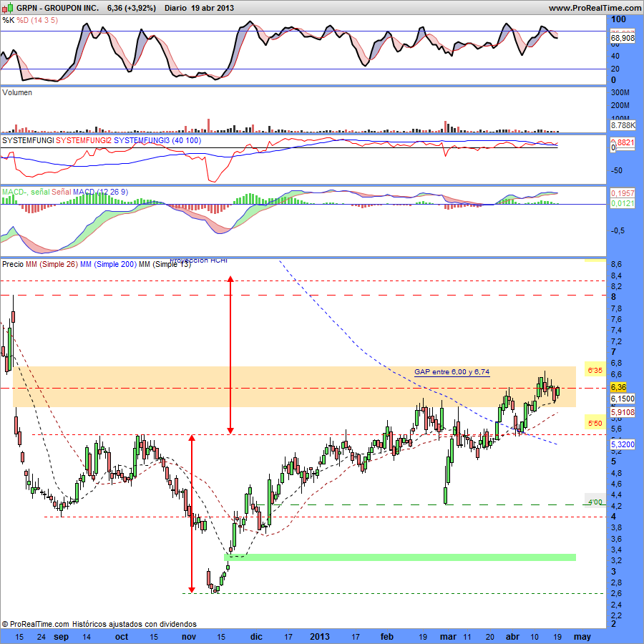This screenshot has height=644, width=644.
Task: Click the GRPN - GROUPON INC. title
Action: pos(57,8)
